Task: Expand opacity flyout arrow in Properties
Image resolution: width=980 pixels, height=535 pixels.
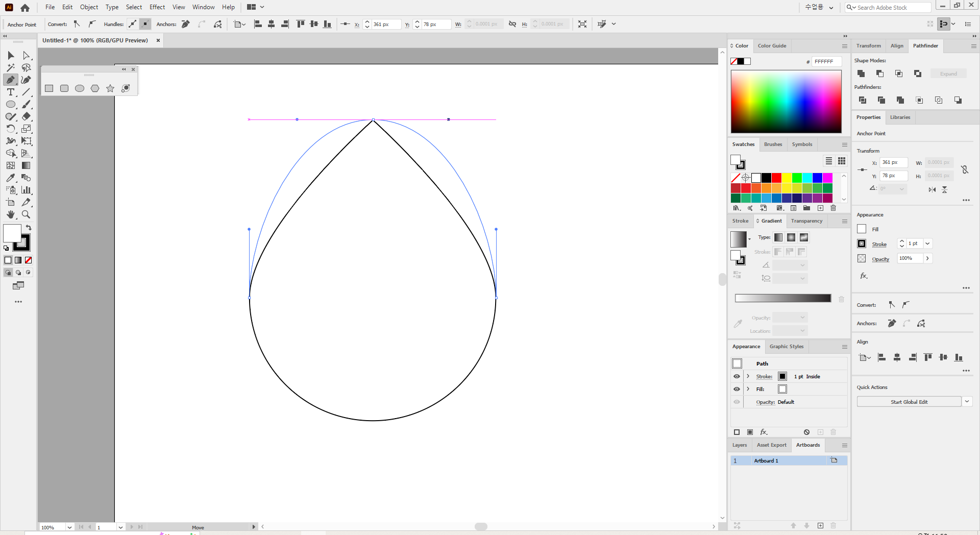Action: [x=927, y=258]
